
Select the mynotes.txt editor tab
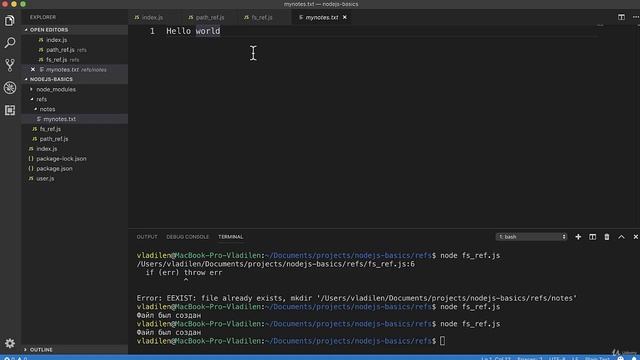[322, 17]
